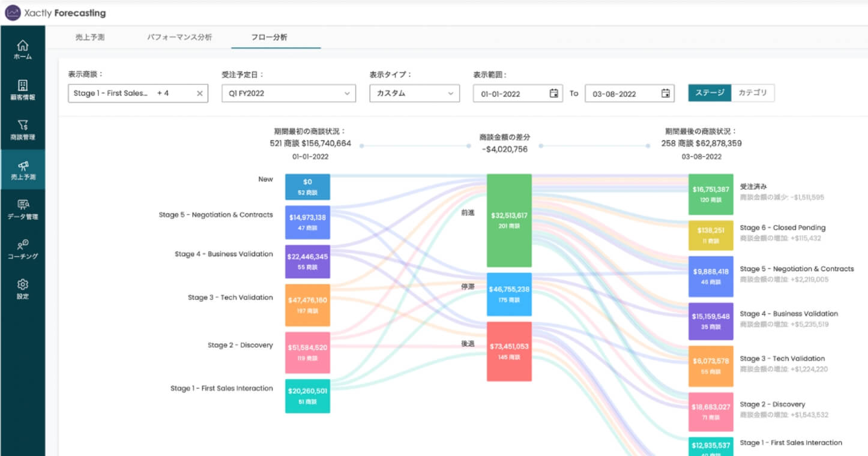Switch to パフォーマンス分析 tab
The width and height of the screenshot is (868, 456).
[x=179, y=37]
